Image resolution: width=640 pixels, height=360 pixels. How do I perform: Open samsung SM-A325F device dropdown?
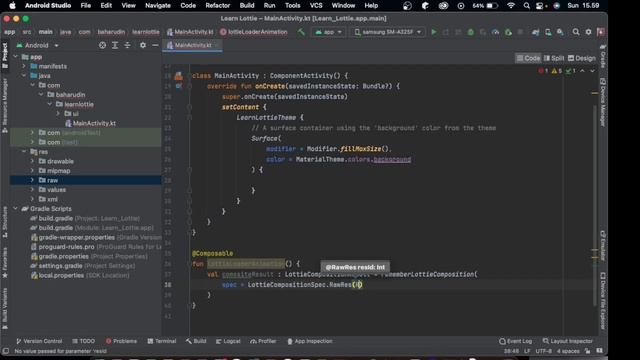387,32
